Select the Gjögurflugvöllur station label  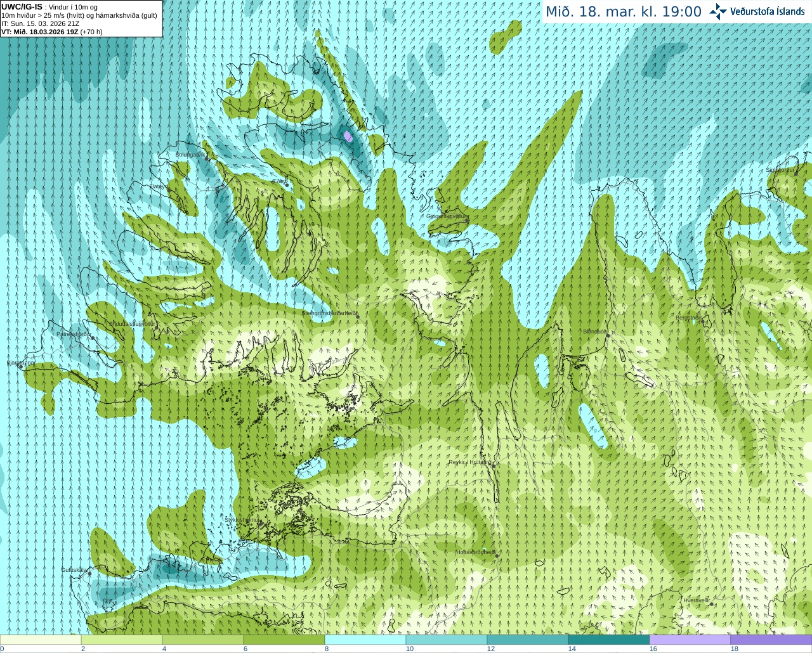[445, 216]
